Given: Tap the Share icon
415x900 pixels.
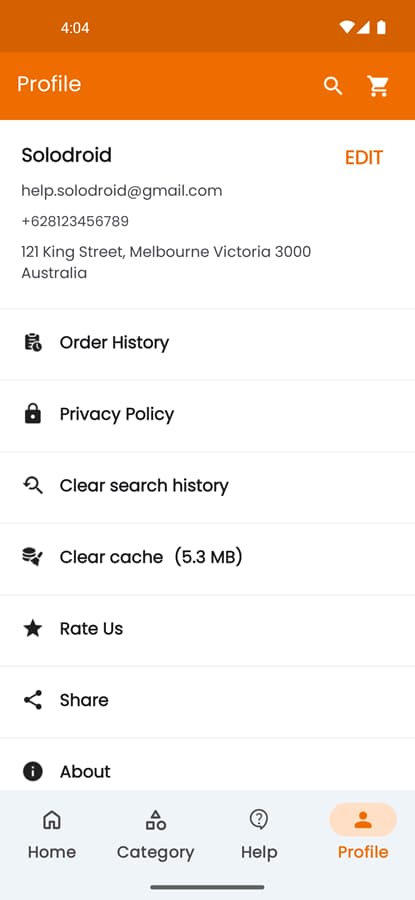Looking at the screenshot, I should (33, 700).
